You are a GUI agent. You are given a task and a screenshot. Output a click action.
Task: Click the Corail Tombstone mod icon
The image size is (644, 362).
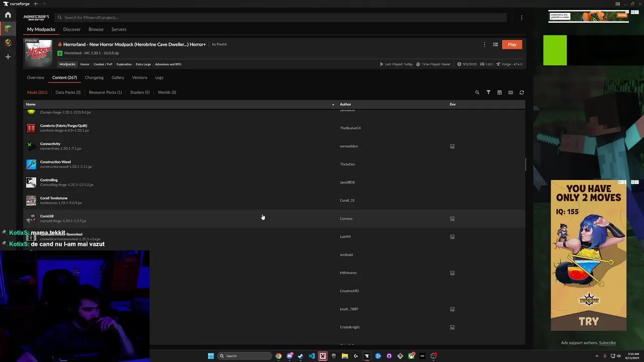pyautogui.click(x=31, y=201)
